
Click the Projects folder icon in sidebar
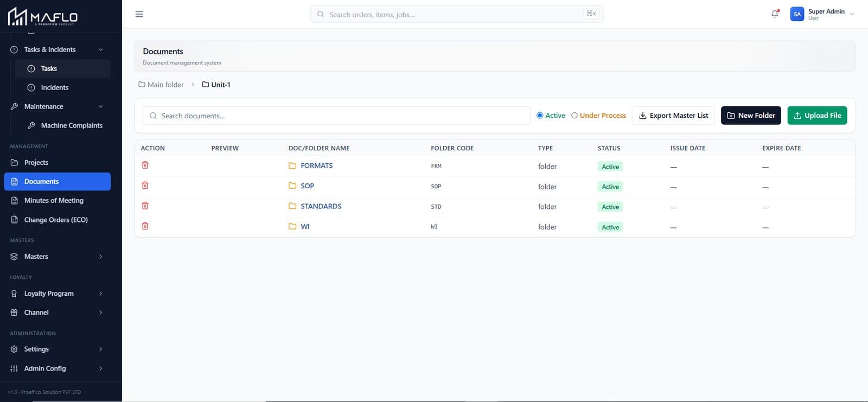click(x=14, y=162)
